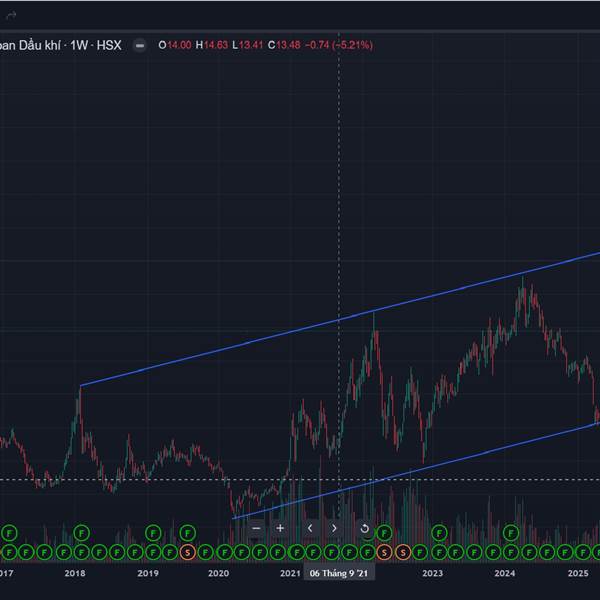Click the 2018 year label on the time axis
Viewport: 600px width, 600px height.
coord(75,573)
